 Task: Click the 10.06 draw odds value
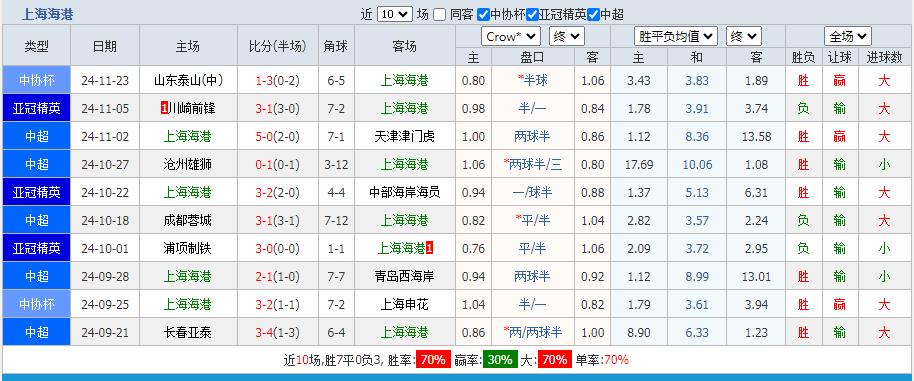click(x=697, y=164)
